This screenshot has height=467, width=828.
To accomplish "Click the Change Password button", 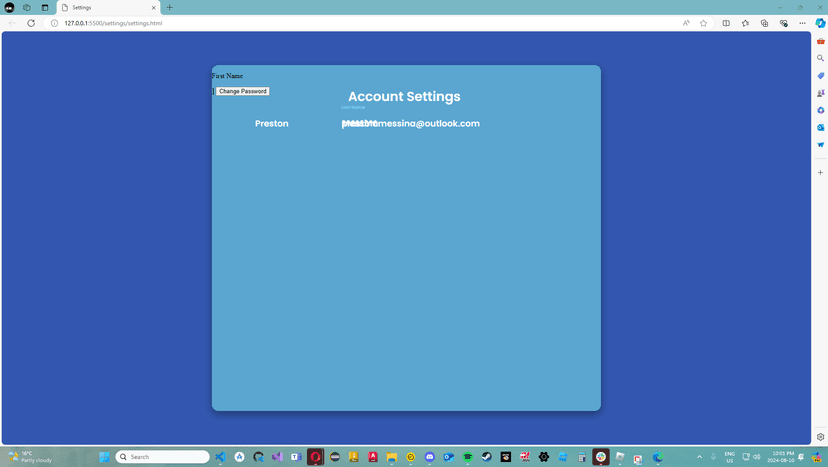I will point(243,91).
